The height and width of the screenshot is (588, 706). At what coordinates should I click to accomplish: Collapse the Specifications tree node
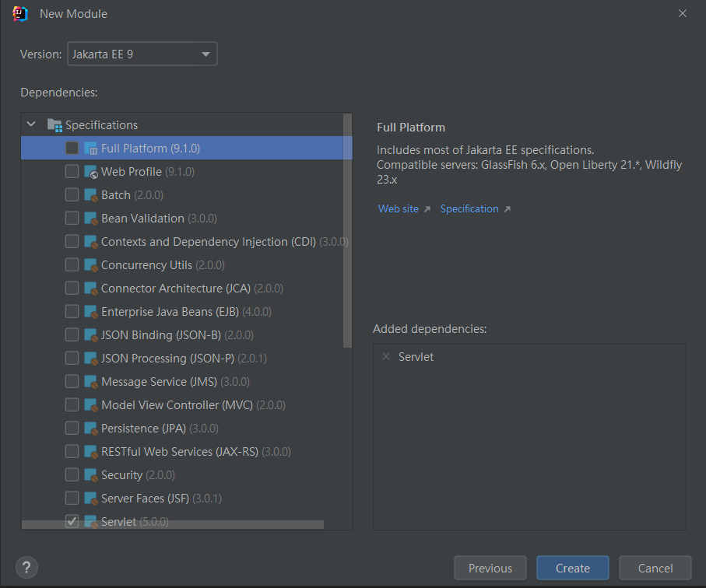point(31,124)
